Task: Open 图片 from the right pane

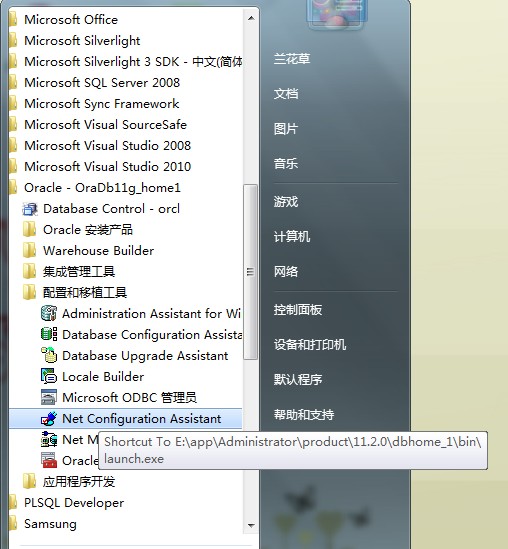Action: pyautogui.click(x=286, y=129)
